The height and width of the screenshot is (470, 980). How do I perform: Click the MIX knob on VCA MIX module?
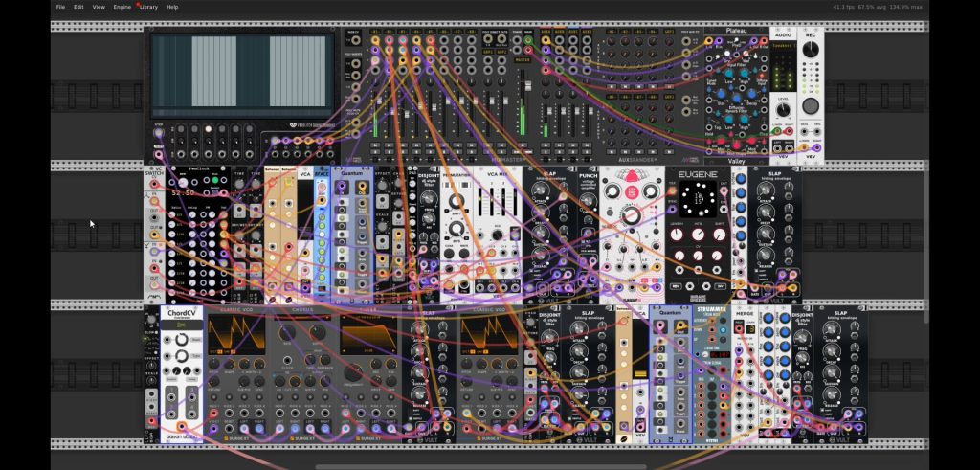pyautogui.click(x=497, y=235)
